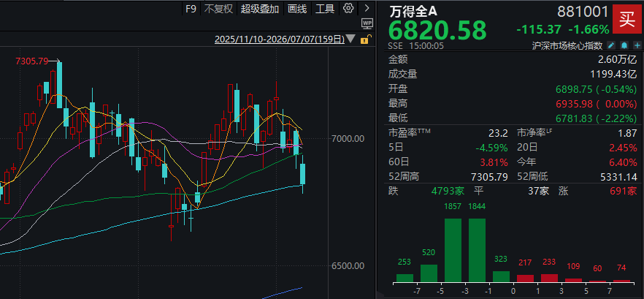
Task: Click the 7305.79 high price marker on chart
Action: (x=31, y=61)
